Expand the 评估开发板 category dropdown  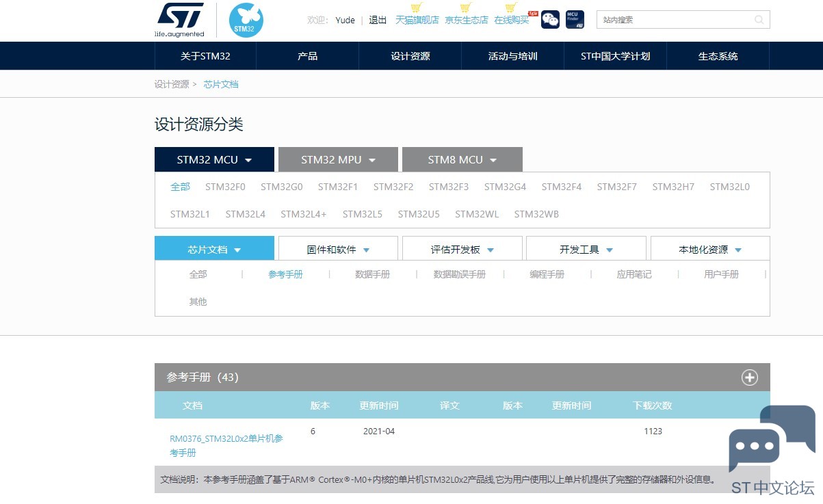coord(462,249)
